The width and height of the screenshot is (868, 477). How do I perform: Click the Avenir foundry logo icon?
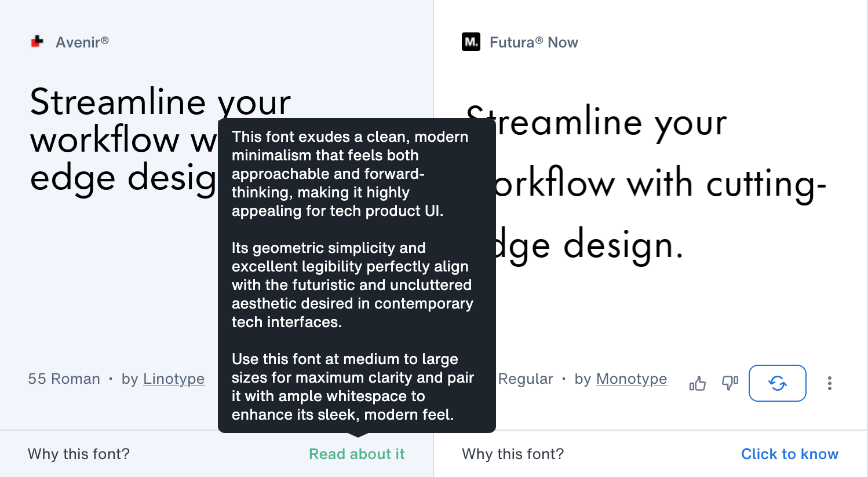[37, 41]
